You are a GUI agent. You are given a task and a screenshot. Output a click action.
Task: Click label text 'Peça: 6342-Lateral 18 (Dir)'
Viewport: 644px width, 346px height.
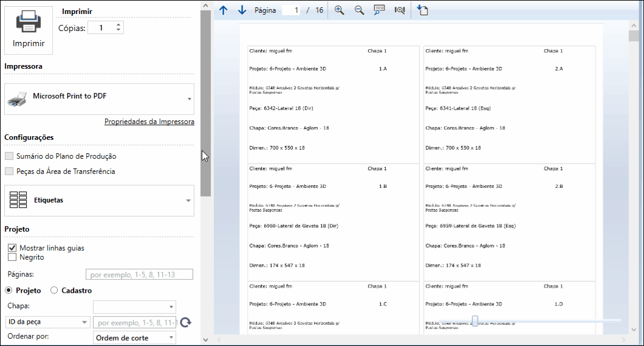(281, 108)
